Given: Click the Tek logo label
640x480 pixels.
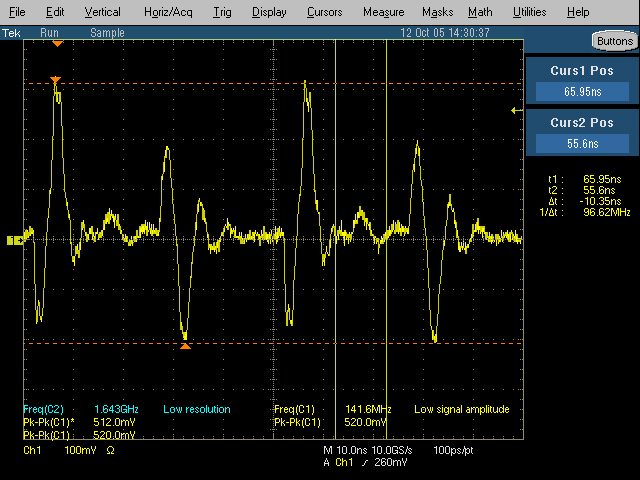Looking at the screenshot, I should point(11,33).
